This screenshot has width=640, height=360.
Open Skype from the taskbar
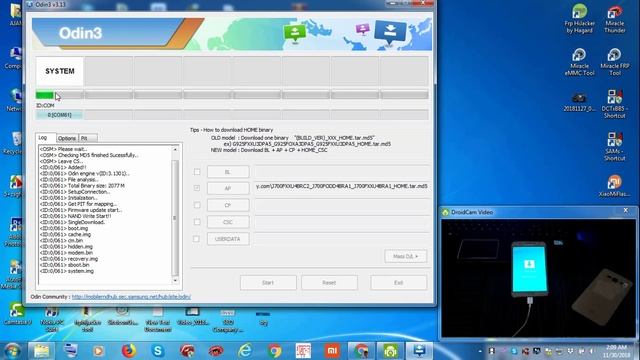pyautogui.click(x=158, y=351)
